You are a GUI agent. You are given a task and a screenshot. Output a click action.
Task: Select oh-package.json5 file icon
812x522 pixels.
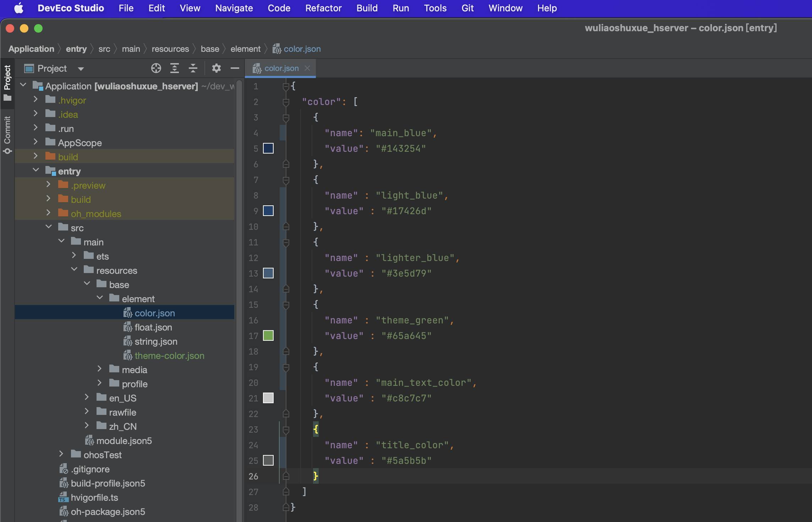64,511
